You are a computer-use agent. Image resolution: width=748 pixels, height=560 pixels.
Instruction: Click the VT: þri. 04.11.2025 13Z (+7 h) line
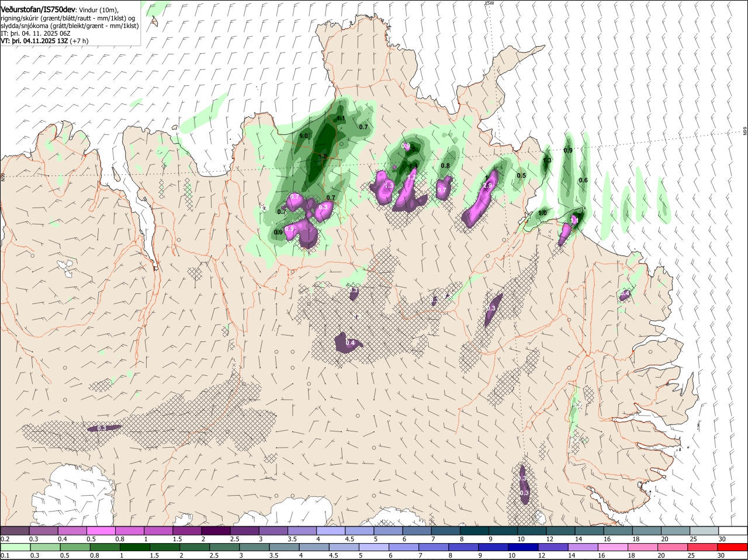coord(44,41)
